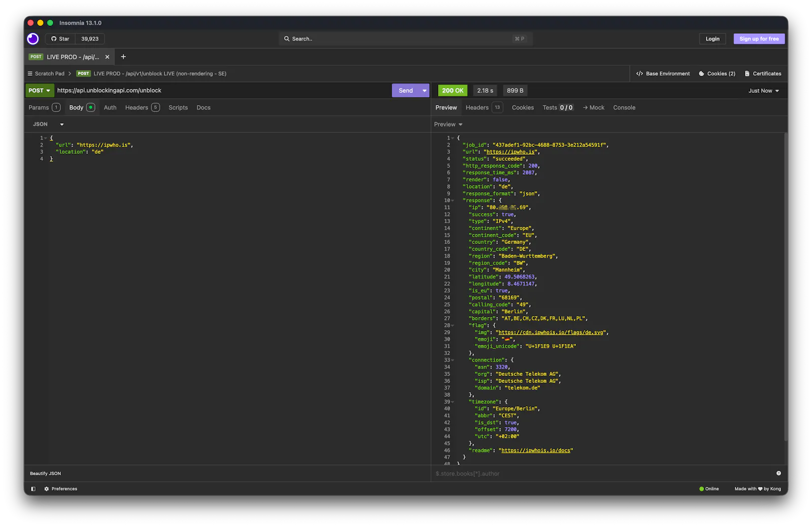Collapse request body line 1 fold arrow
This screenshot has height=527, width=812.
click(x=46, y=138)
